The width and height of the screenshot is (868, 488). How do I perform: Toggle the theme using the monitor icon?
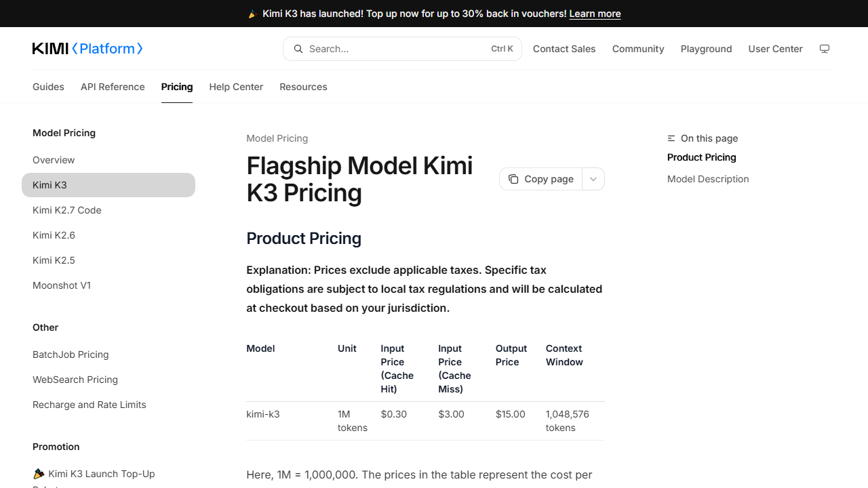tap(825, 49)
